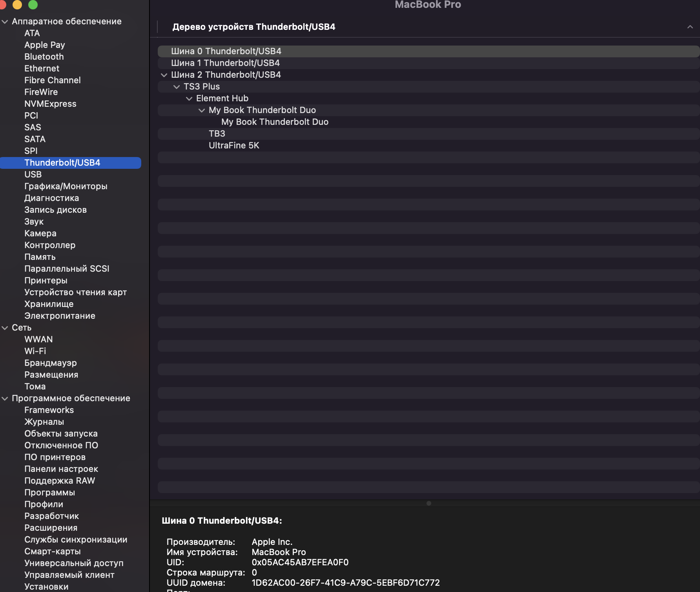Open Электропитание in sidebar

(x=60, y=316)
